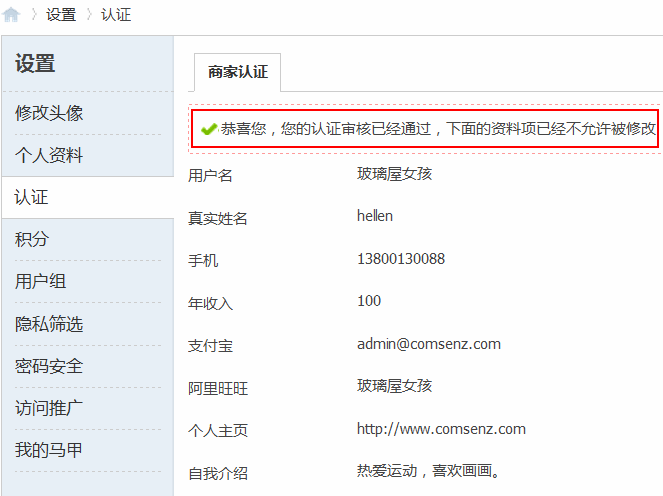Screen dimensions: 663x496
Task: Click the green checkmark success icon
Action: (x=208, y=129)
